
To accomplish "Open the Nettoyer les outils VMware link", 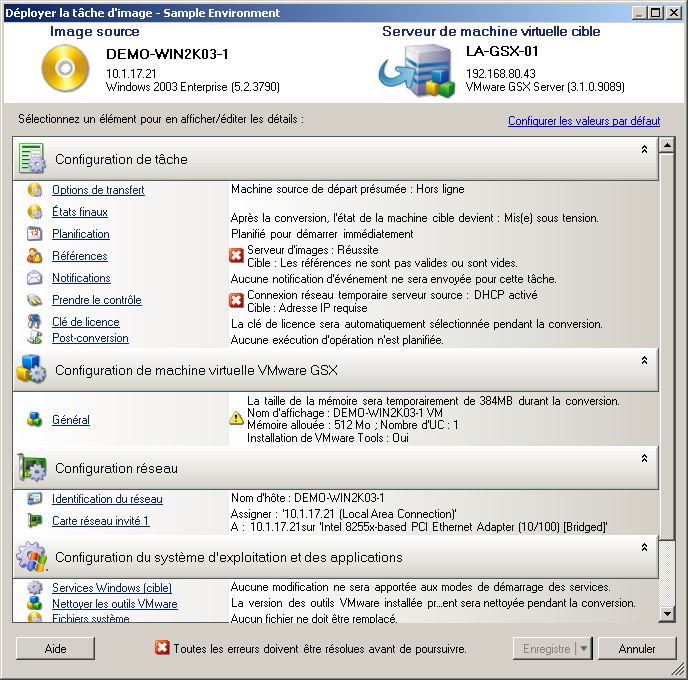I will [x=115, y=604].
